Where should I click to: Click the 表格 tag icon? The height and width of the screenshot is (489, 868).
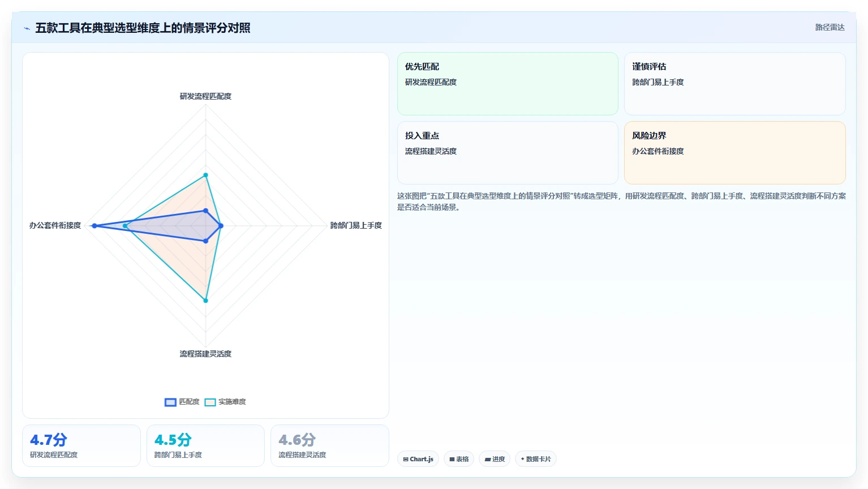coord(452,459)
